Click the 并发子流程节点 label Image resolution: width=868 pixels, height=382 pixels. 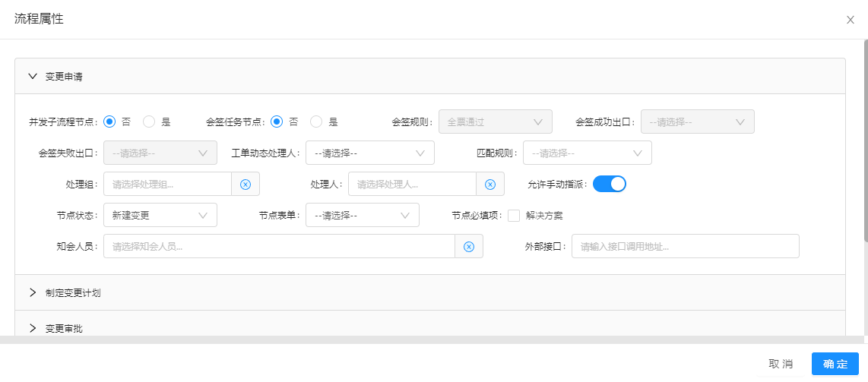pyautogui.click(x=64, y=122)
